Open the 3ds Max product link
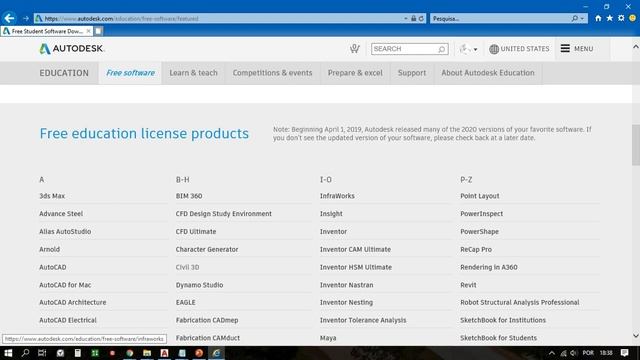Screen dimensions: 640x360 (x=52, y=196)
